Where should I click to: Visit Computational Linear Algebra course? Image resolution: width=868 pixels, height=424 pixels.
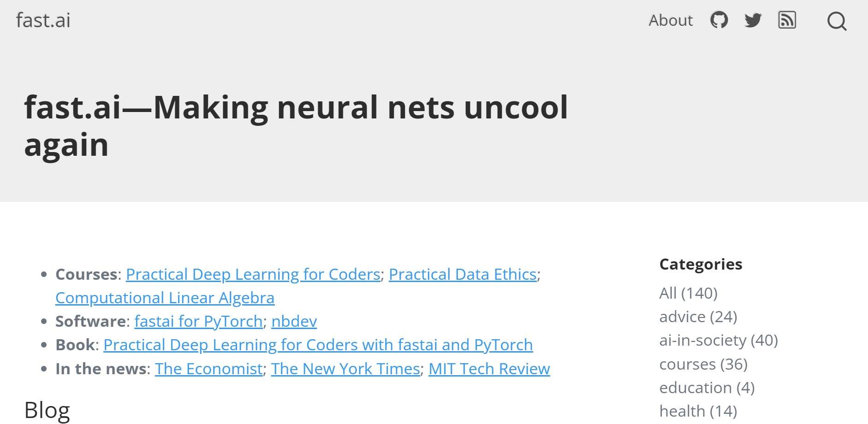[x=165, y=298]
